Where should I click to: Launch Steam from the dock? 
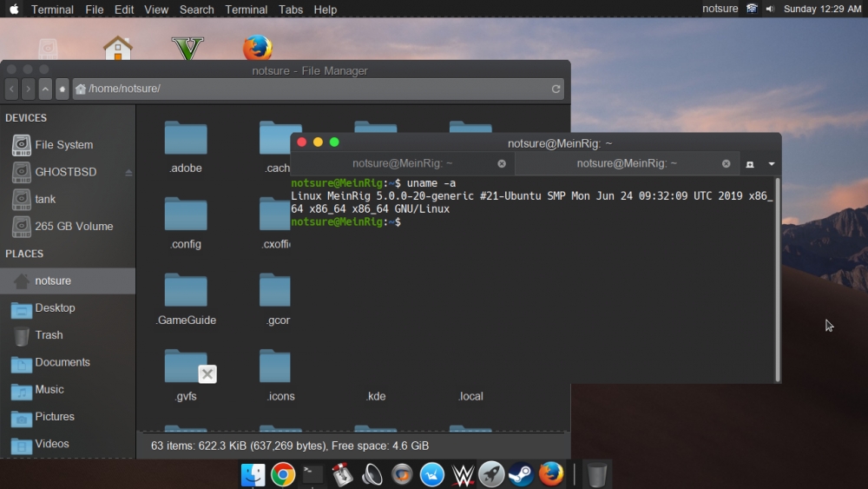coord(521,474)
